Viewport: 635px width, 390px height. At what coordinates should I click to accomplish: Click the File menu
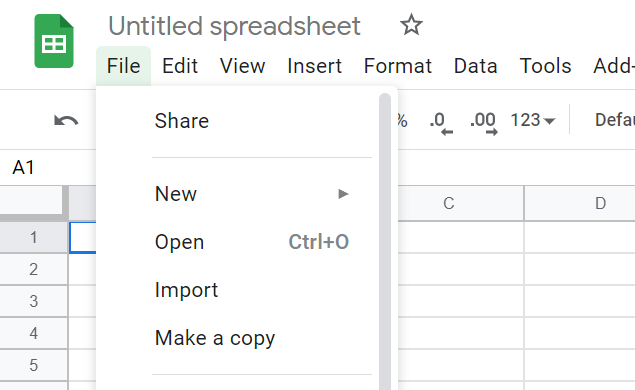click(x=124, y=66)
